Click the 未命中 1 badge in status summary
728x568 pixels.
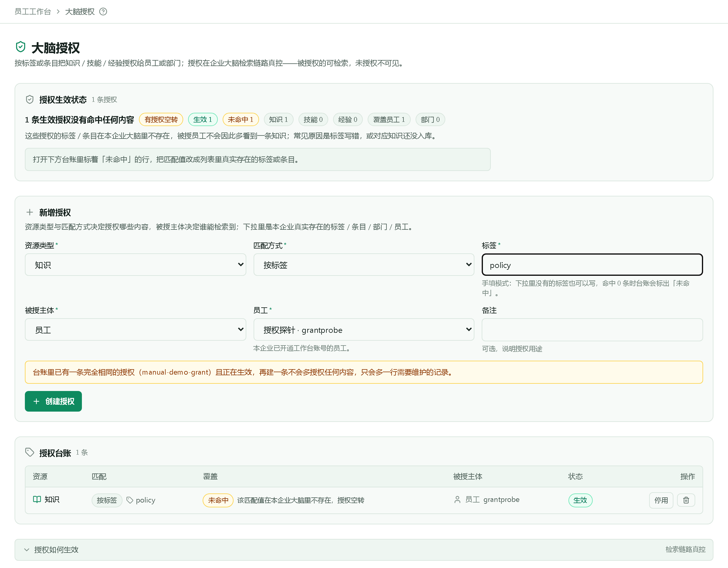click(x=241, y=120)
